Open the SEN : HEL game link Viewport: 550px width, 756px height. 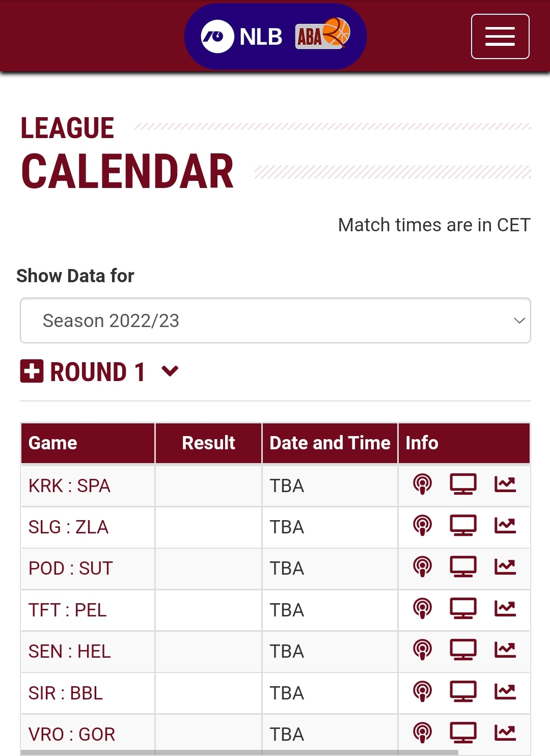click(x=69, y=652)
